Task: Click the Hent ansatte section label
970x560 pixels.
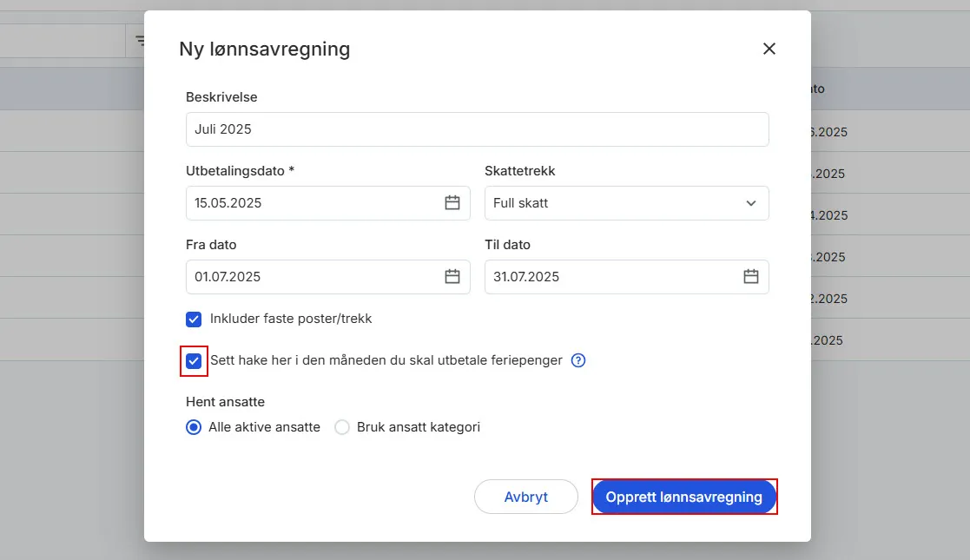Action: click(225, 401)
